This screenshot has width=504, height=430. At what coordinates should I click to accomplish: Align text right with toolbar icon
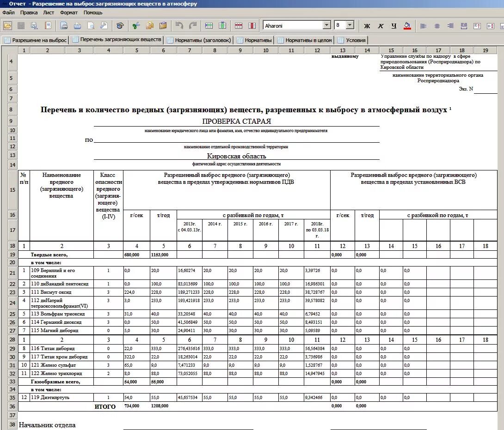tap(450, 26)
